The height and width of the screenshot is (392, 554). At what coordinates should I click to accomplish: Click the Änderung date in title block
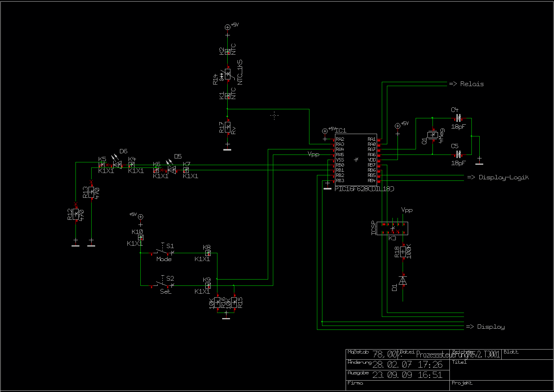click(x=407, y=364)
